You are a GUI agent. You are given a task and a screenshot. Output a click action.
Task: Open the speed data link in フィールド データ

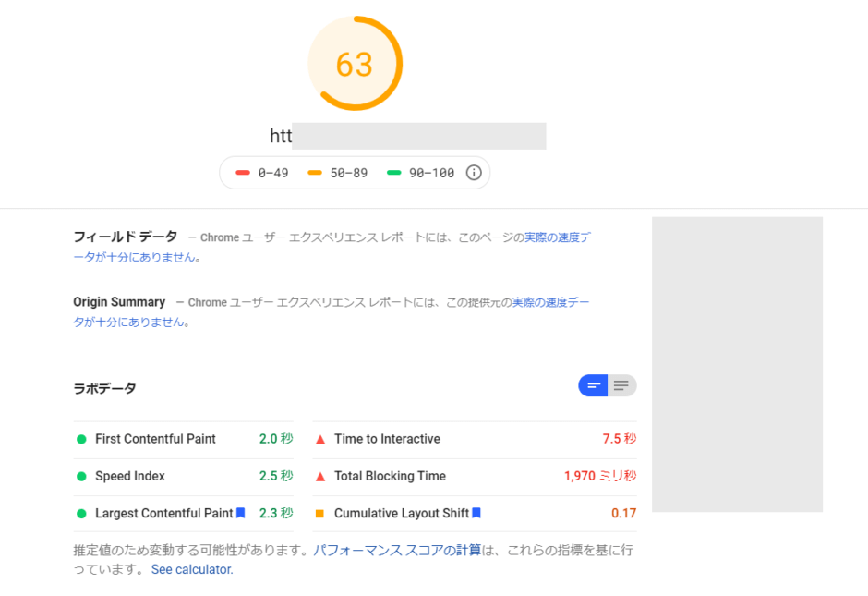(557, 237)
